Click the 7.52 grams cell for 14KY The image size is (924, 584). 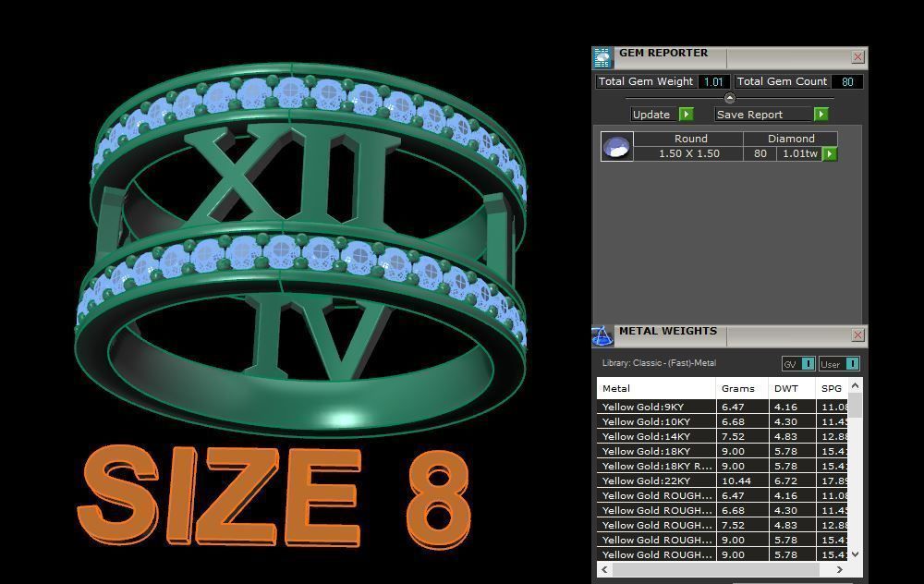click(743, 436)
